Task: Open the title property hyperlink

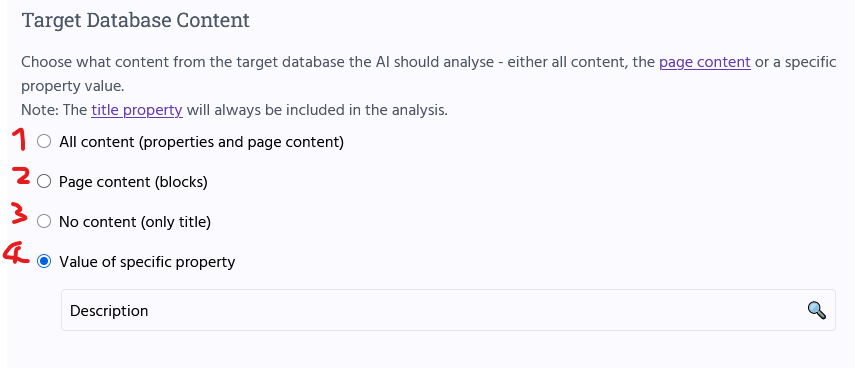Action: coord(137,110)
